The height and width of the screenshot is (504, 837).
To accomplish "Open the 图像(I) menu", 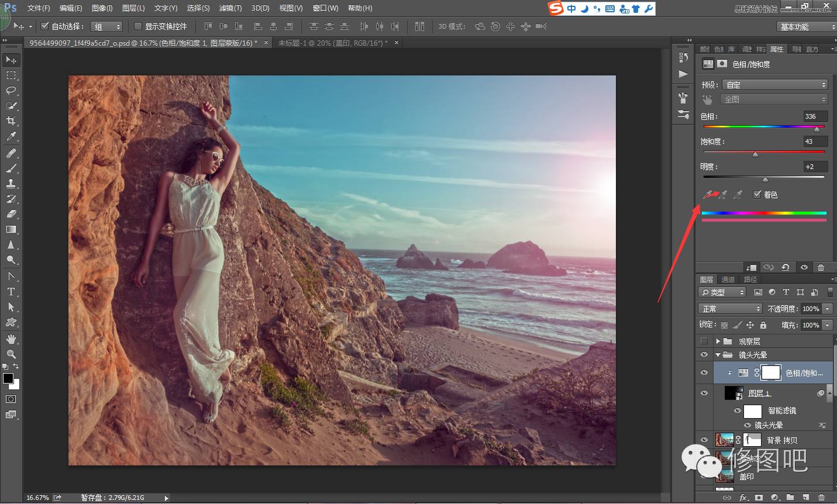I will [x=102, y=8].
